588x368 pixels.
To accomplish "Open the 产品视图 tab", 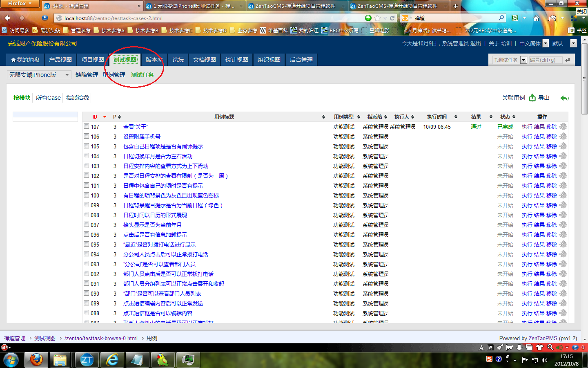I will pyautogui.click(x=60, y=60).
